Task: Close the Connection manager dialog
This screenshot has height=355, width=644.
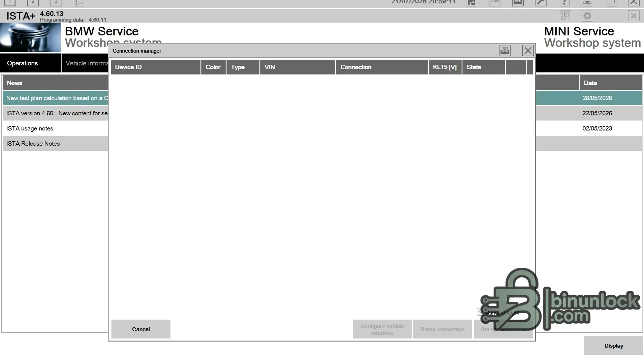Action: click(x=528, y=51)
